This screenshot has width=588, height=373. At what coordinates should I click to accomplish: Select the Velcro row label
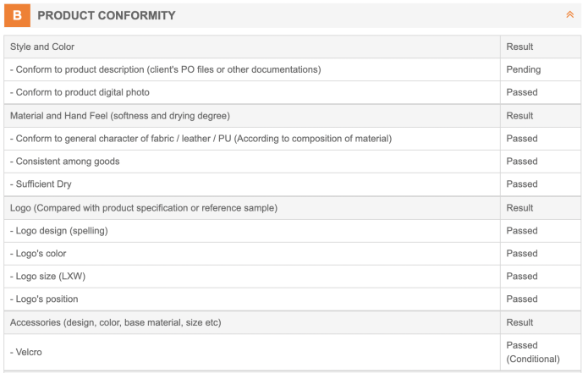26,352
